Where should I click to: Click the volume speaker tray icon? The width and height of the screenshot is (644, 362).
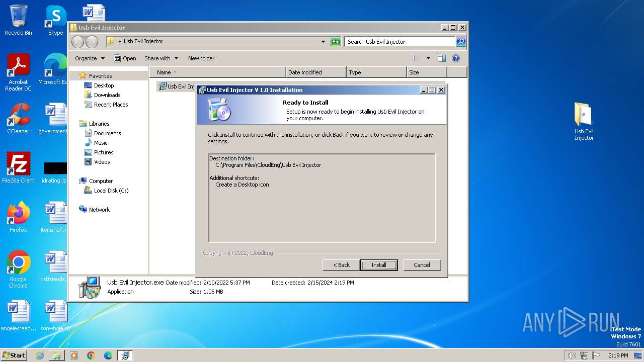pyautogui.click(x=572, y=355)
